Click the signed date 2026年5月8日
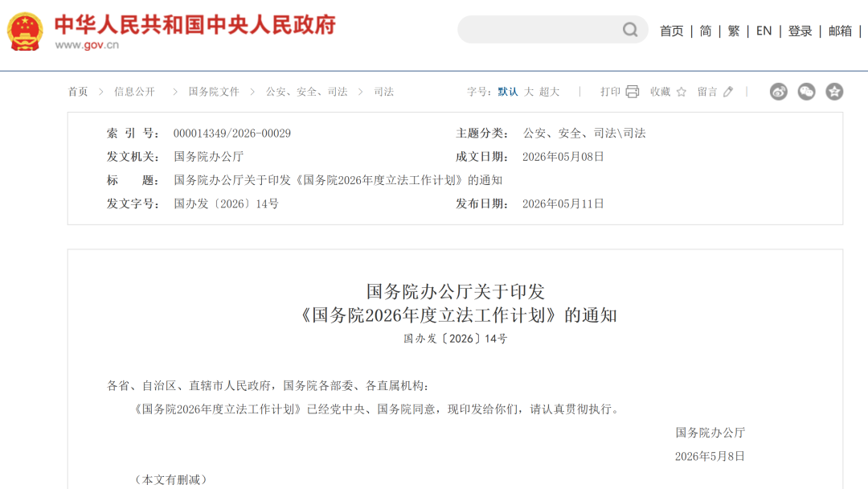Screen dimensions: 868x489 [710, 456]
